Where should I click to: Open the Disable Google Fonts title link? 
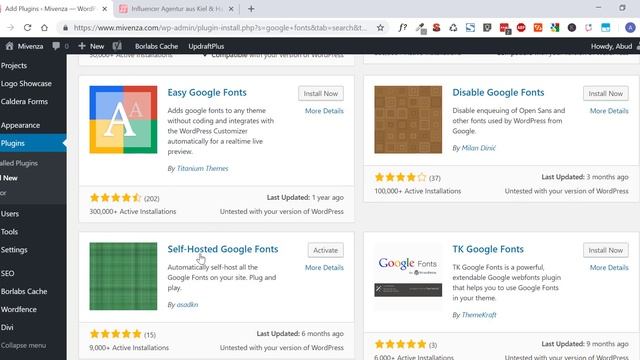pos(498,93)
